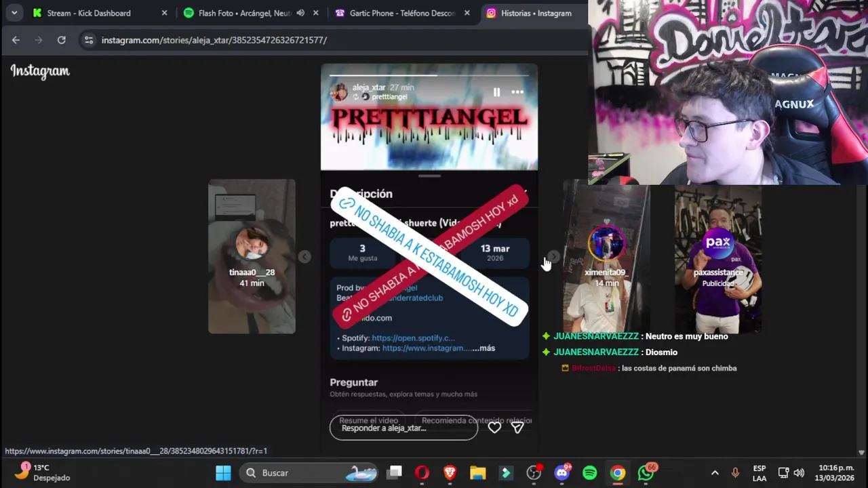Open aleja_xtar profile avatar in story header
The image size is (868, 488).
click(338, 92)
